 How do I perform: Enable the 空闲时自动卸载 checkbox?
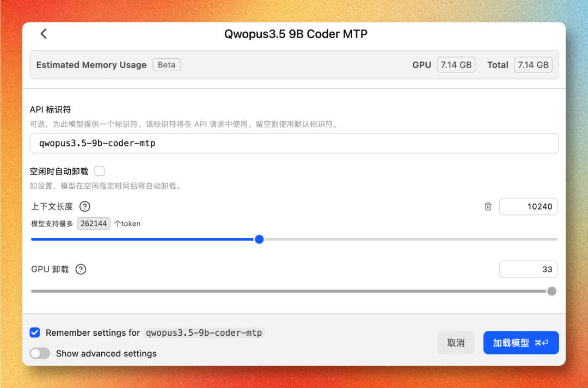click(100, 171)
